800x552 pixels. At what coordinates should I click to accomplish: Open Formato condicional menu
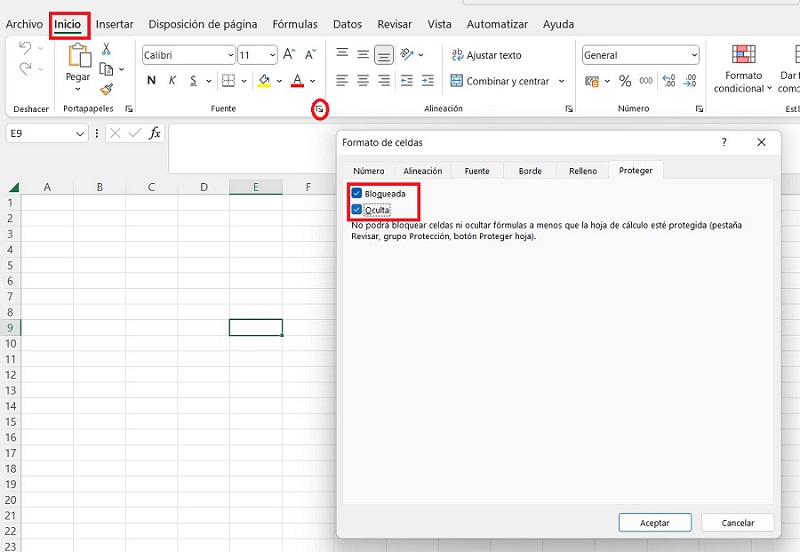point(743,69)
